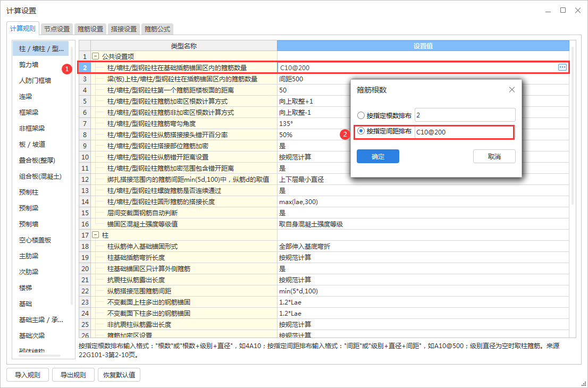
Task: Switch to the 节点设置 tab
Action: (x=57, y=29)
